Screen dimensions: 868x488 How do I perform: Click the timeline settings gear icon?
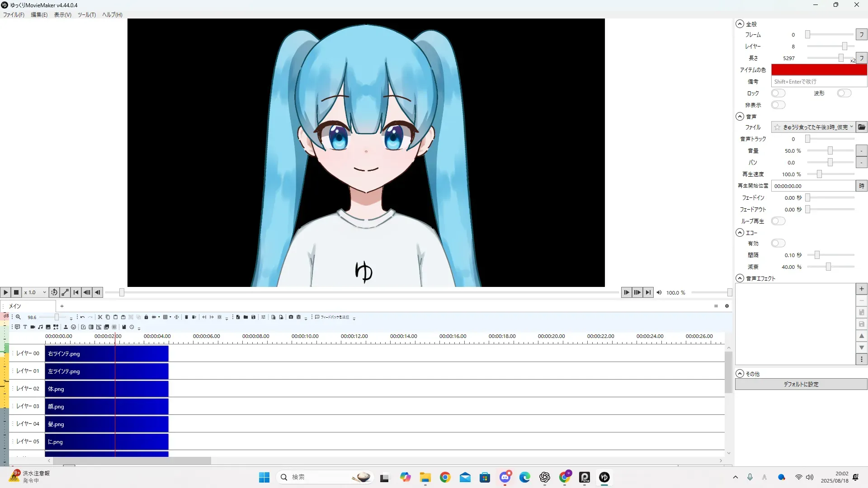tap(727, 306)
